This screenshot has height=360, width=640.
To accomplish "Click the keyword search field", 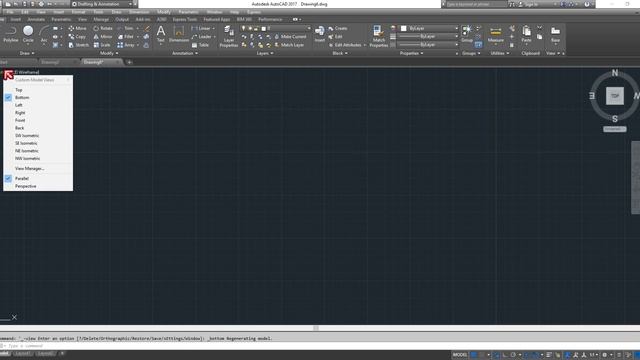I will (x=476, y=4).
